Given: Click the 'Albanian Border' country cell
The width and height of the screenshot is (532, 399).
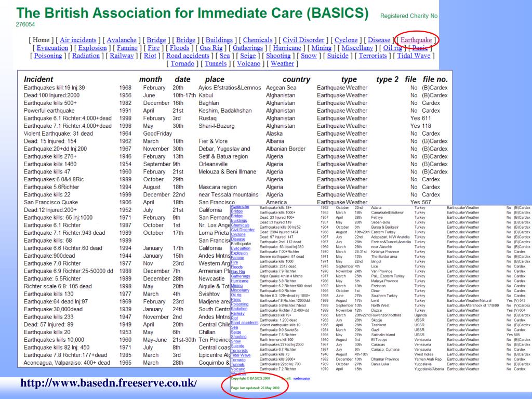Looking at the screenshot, I should coord(286,149).
